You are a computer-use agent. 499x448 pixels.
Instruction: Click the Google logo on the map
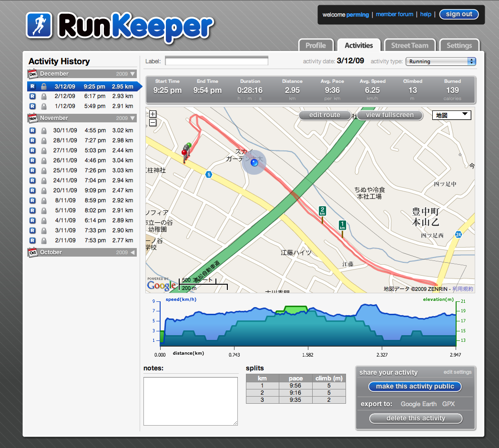click(x=162, y=285)
